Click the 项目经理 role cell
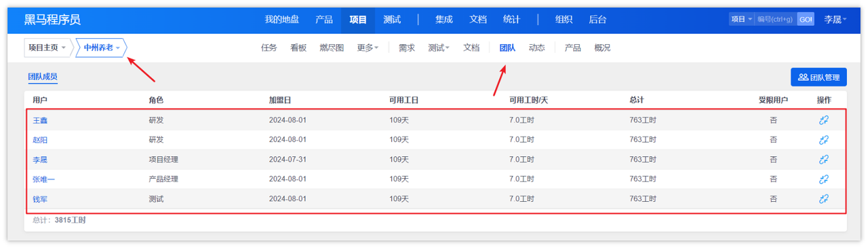The image size is (868, 248). point(163,160)
